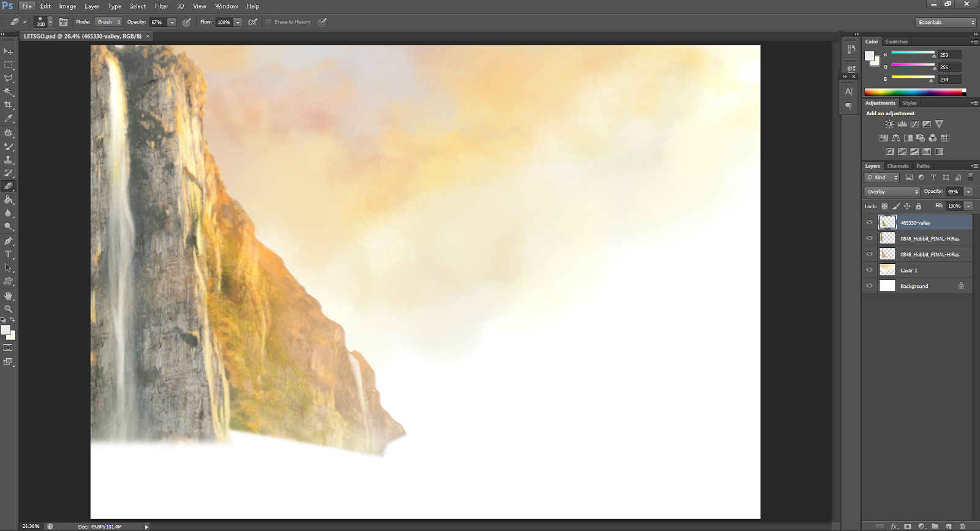This screenshot has height=531, width=980.
Task: Toggle lock all for layer
Action: click(919, 206)
